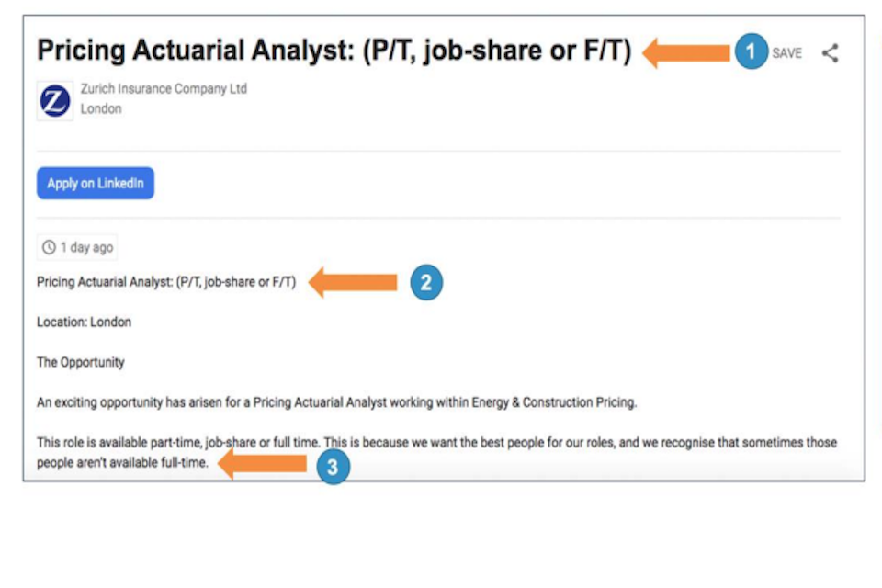Viewport: 882px width, 588px height.
Task: Click the orange arrow pointing at the job title
Action: pyautogui.click(x=685, y=52)
